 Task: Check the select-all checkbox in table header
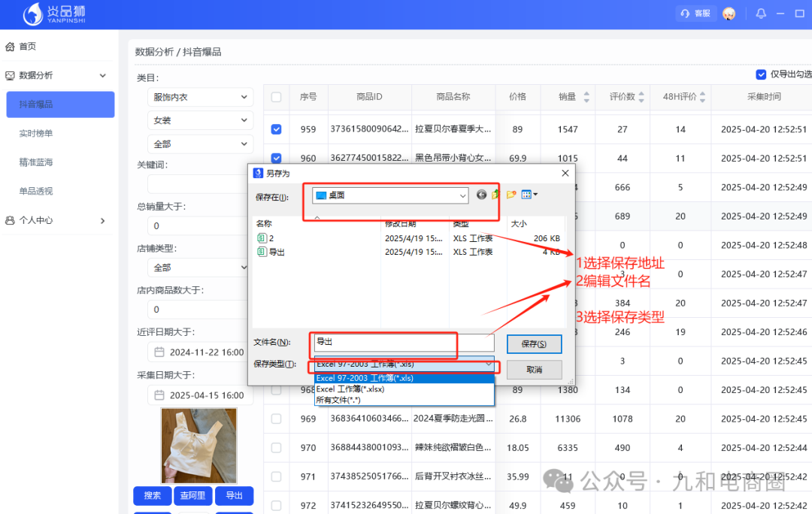[x=276, y=98]
